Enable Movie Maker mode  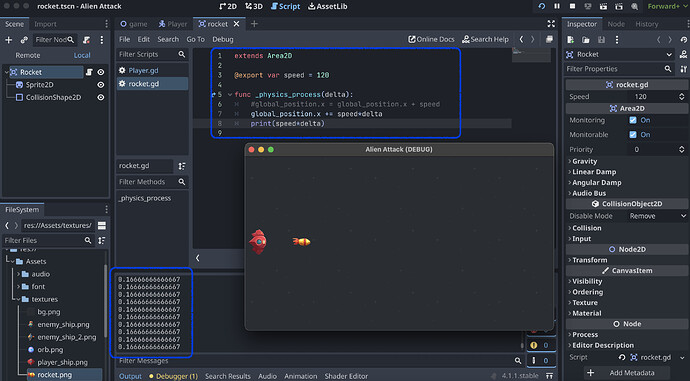point(634,6)
